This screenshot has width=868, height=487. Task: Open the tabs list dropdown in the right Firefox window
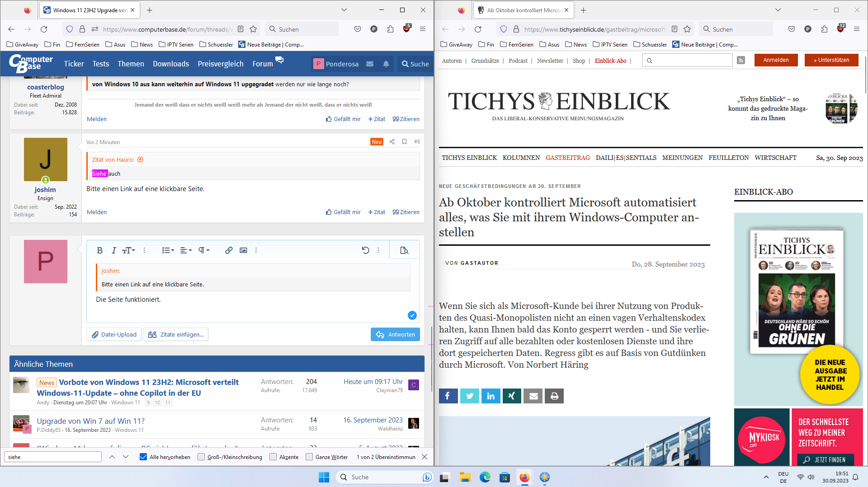tap(778, 10)
